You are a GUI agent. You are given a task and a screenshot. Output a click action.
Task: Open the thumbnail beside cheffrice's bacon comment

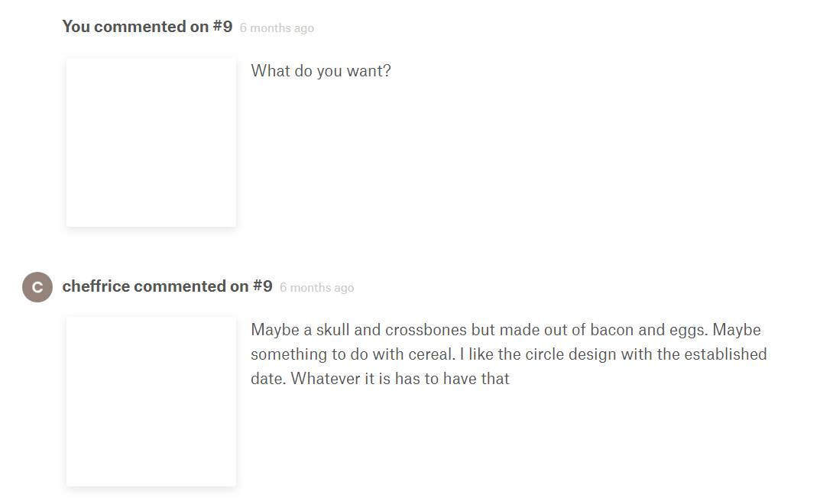coord(151,402)
